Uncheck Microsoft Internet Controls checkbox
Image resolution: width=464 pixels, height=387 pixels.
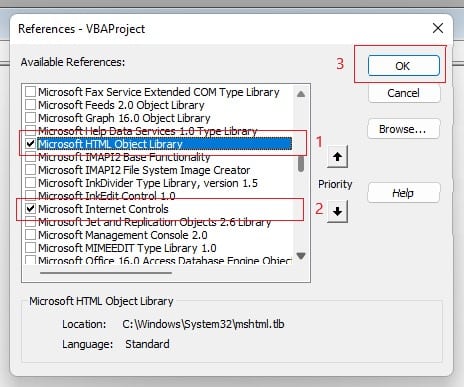pos(30,209)
